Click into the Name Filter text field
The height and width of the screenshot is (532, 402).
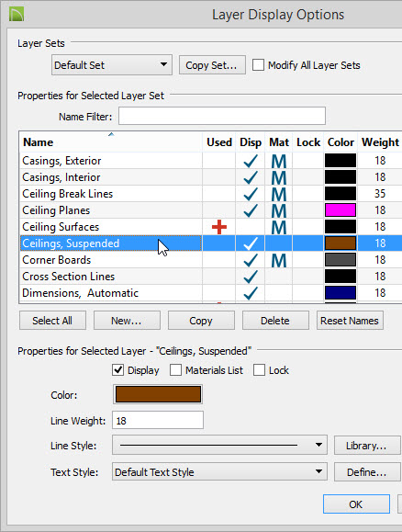(x=222, y=116)
